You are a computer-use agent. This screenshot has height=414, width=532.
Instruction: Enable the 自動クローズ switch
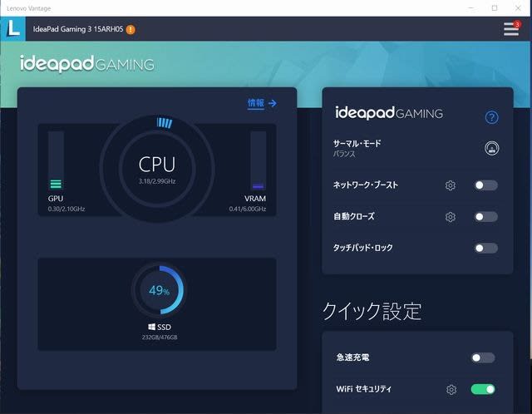point(485,216)
